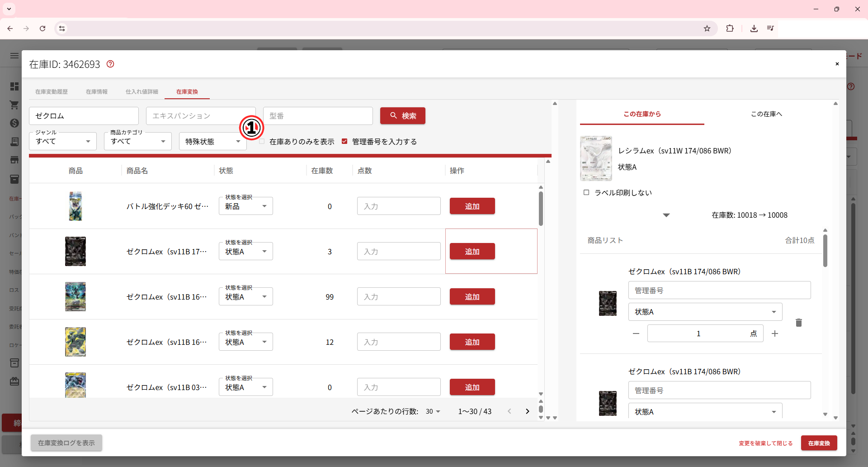
Task: Decrease quantity with the minus icon
Action: click(636, 334)
